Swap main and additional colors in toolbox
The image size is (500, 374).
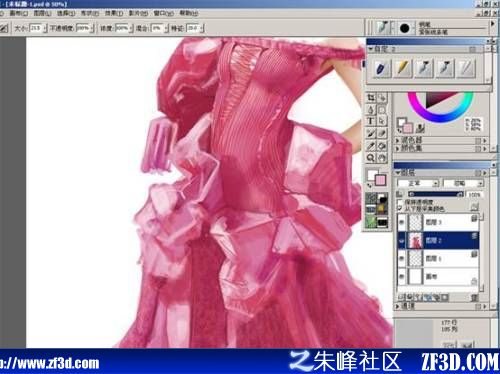(370, 185)
